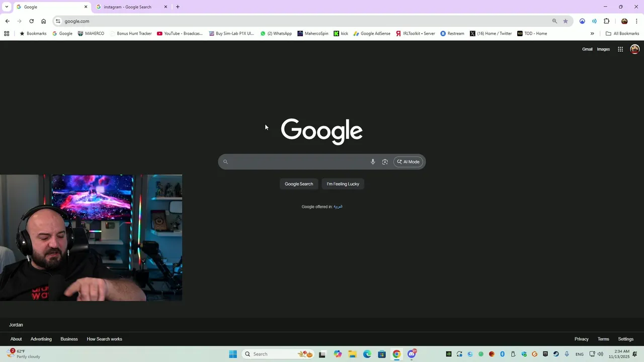The width and height of the screenshot is (644, 362).
Task: Go back with the browser back arrow
Action: tap(7, 21)
